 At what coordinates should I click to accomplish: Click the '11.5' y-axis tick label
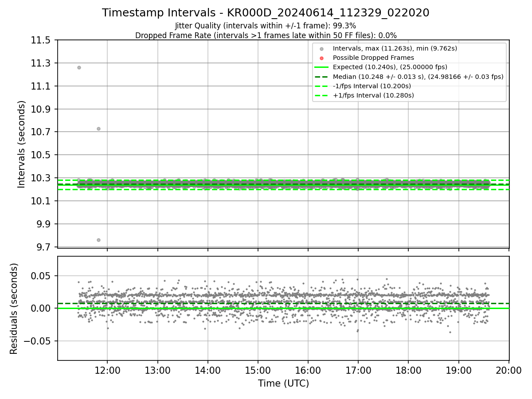[x=42, y=40]
